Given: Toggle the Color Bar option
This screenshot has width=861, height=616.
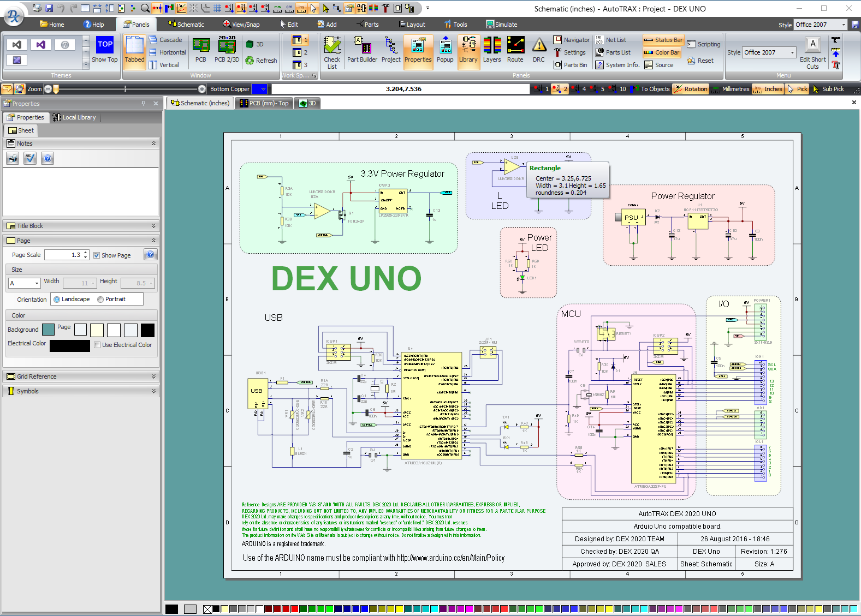Looking at the screenshot, I should [x=662, y=52].
